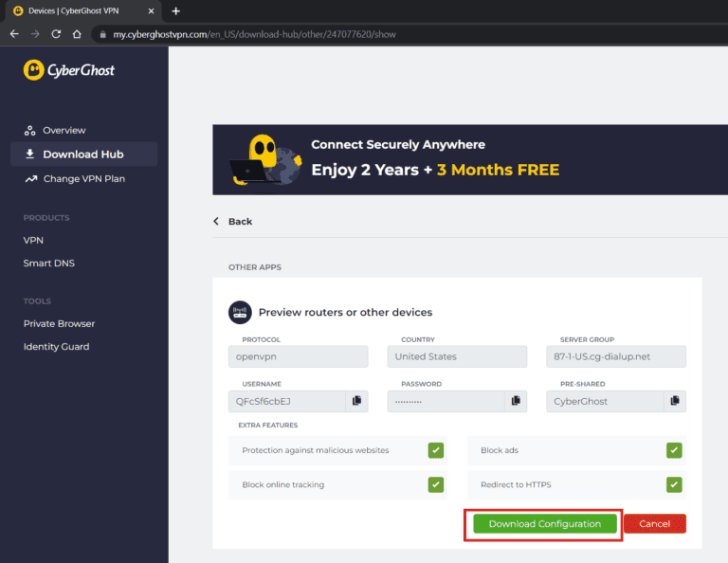Viewport: 728px width, 563px height.
Task: Copy the password using copy icon
Action: click(x=515, y=401)
